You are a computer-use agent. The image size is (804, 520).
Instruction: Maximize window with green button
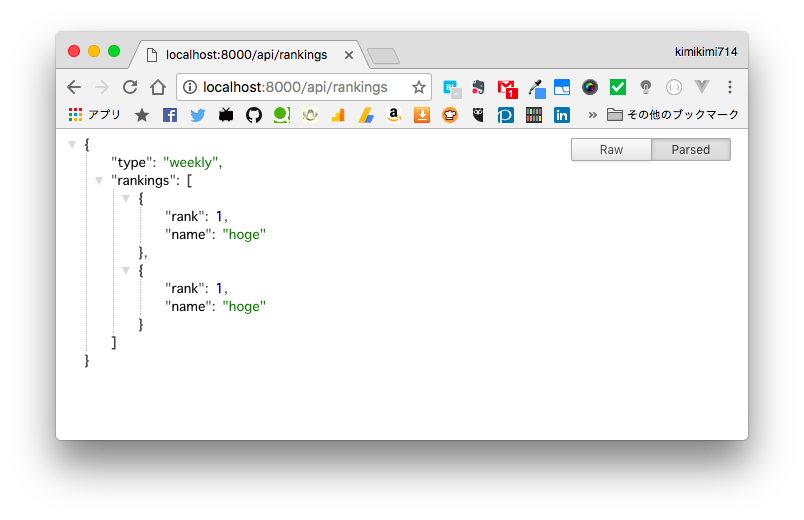coord(114,51)
